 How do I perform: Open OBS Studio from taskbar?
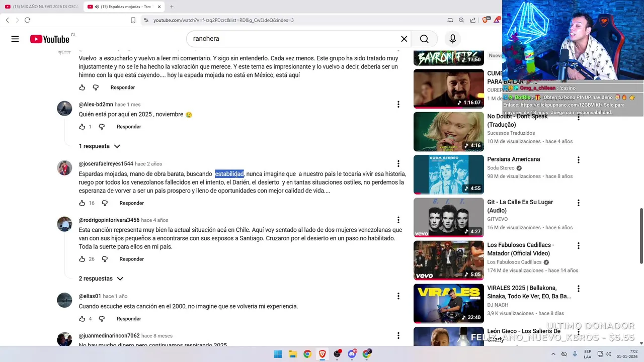tap(337, 354)
